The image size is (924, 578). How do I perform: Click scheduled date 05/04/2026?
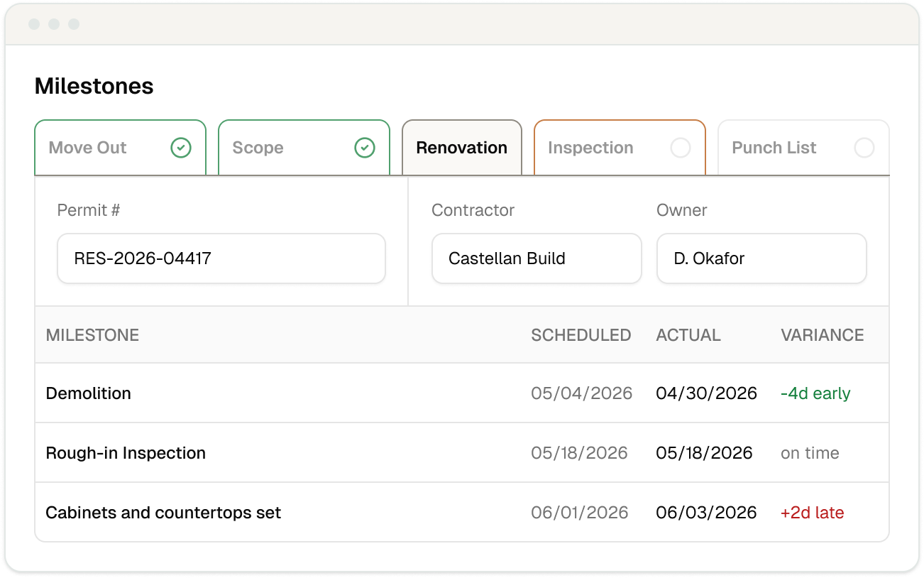pos(582,393)
